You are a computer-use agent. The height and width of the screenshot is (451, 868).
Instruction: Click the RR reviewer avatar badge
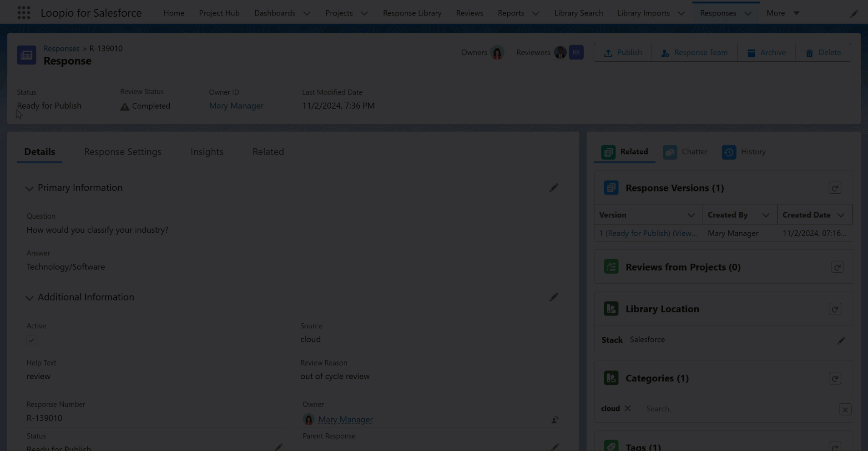pyautogui.click(x=576, y=53)
